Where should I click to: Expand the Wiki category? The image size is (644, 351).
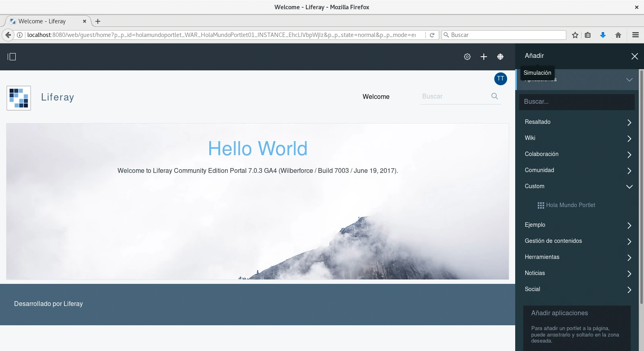point(629,138)
